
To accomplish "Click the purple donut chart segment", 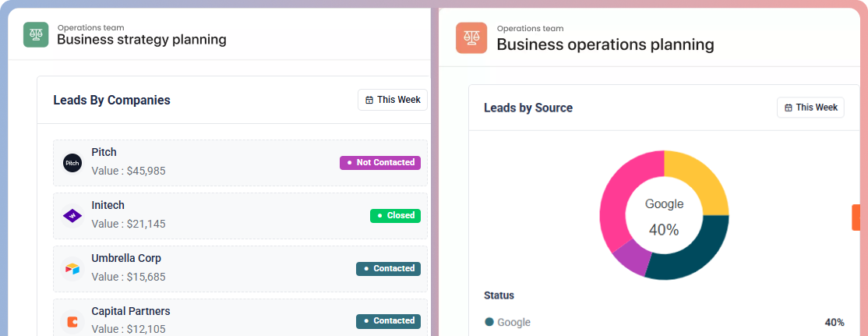I will pos(630,258).
